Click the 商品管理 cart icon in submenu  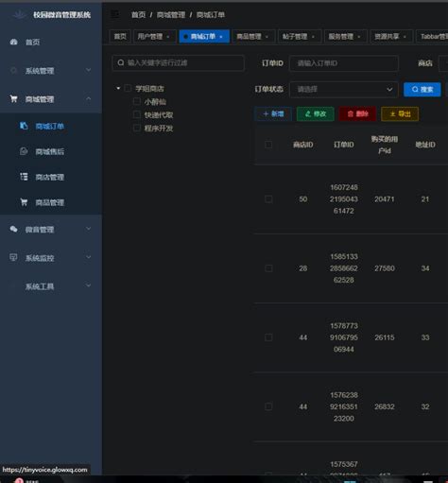24,202
